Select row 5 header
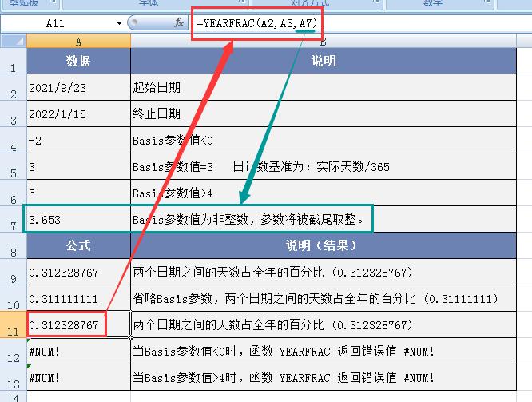 click(x=14, y=167)
